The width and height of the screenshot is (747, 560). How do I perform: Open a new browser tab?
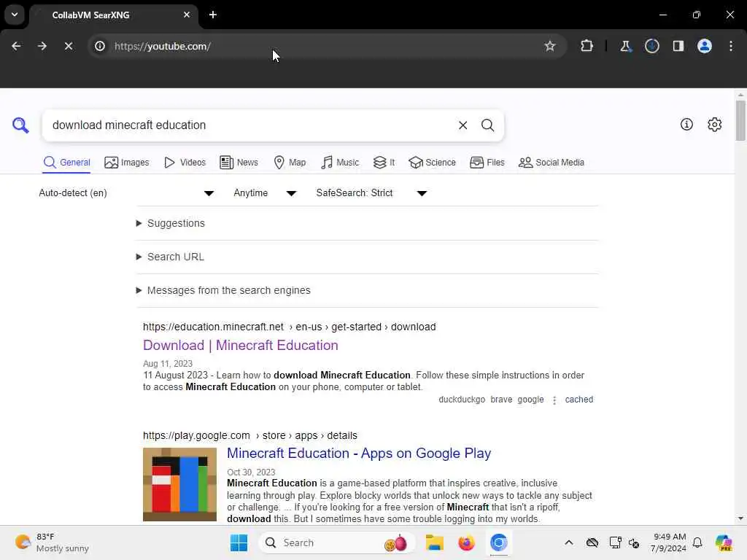point(213,15)
